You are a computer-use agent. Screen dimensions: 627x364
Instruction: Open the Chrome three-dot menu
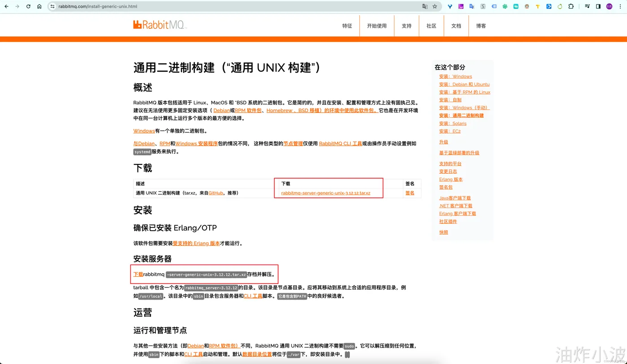[x=620, y=7]
